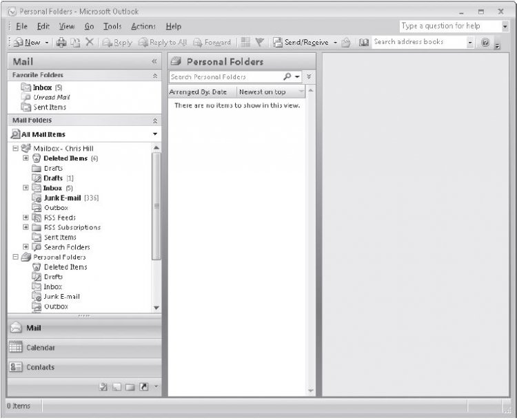Click the Reply button

[x=117, y=43]
